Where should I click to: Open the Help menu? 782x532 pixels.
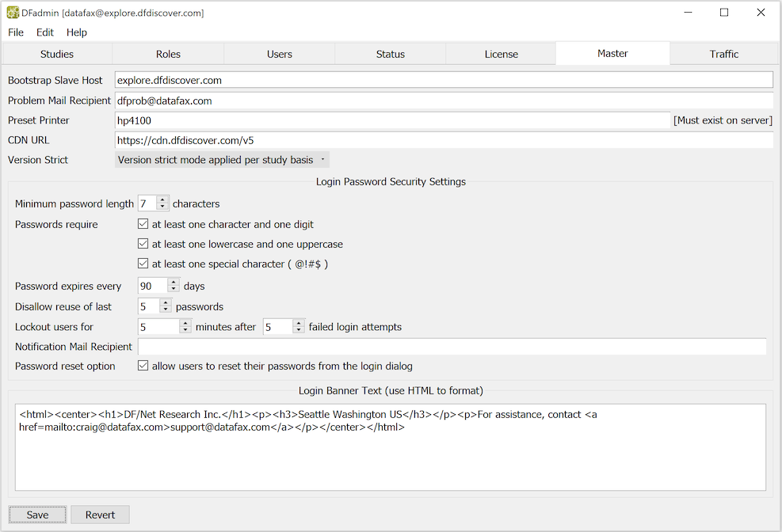77,32
